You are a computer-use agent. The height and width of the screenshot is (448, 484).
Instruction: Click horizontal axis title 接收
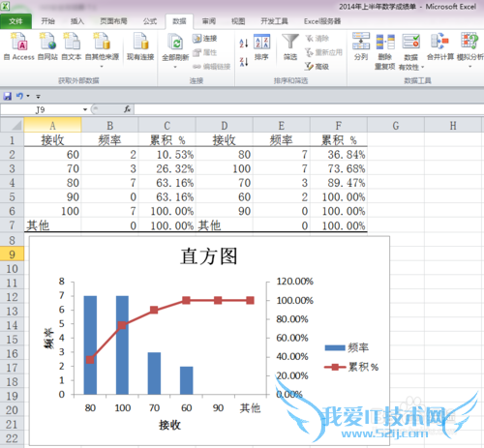pos(169,425)
